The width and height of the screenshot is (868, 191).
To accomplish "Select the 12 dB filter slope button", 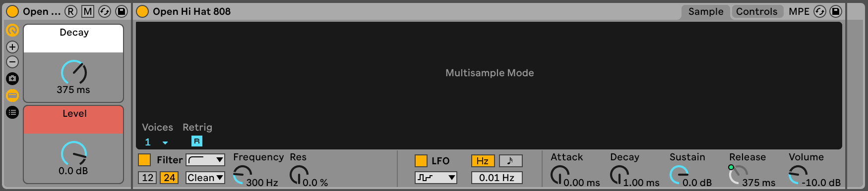I will pos(148,178).
